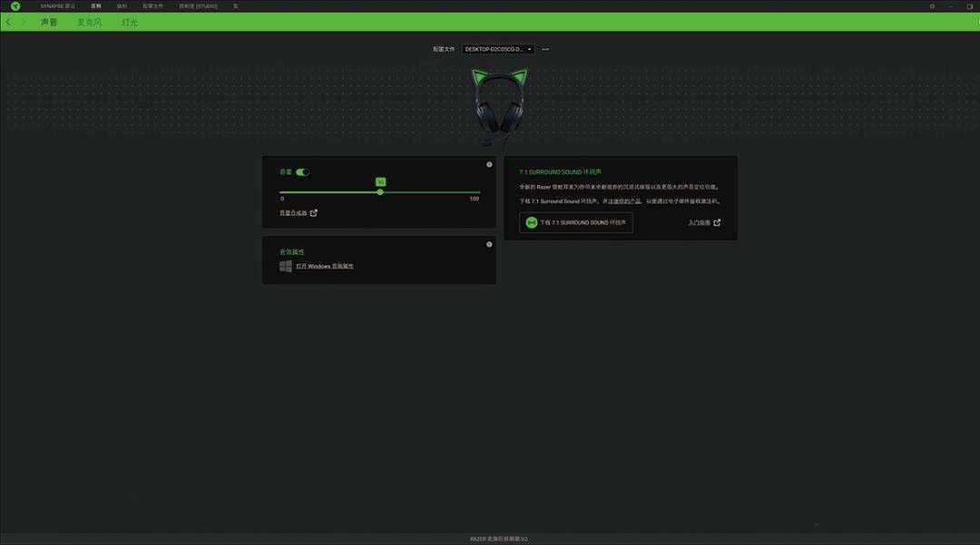Maximize the Synapse window
This screenshot has height=545, width=980.
click(969, 6)
